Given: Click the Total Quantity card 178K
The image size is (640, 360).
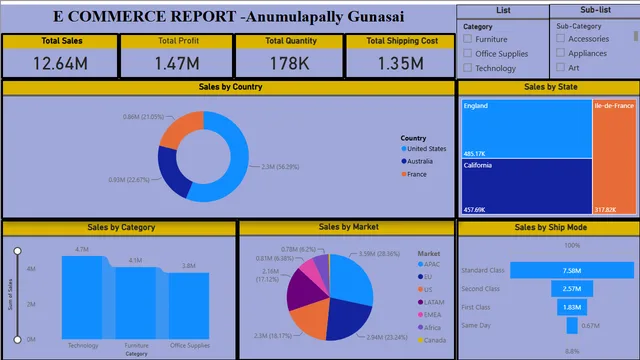Looking at the screenshot, I should tap(289, 56).
